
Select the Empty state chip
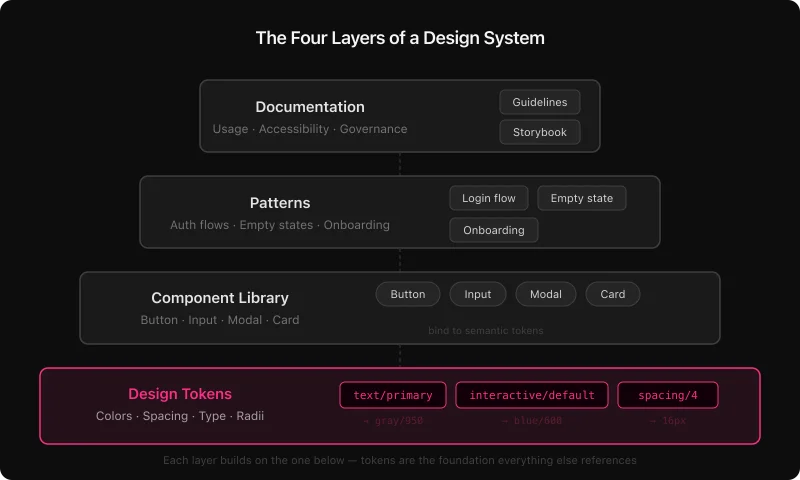tap(582, 198)
